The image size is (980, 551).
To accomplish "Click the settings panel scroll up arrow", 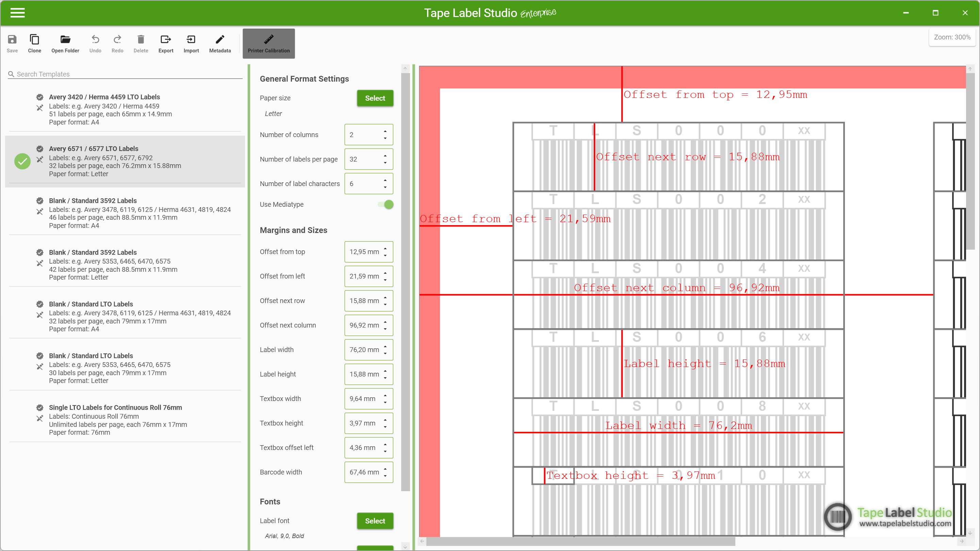I will pos(406,69).
